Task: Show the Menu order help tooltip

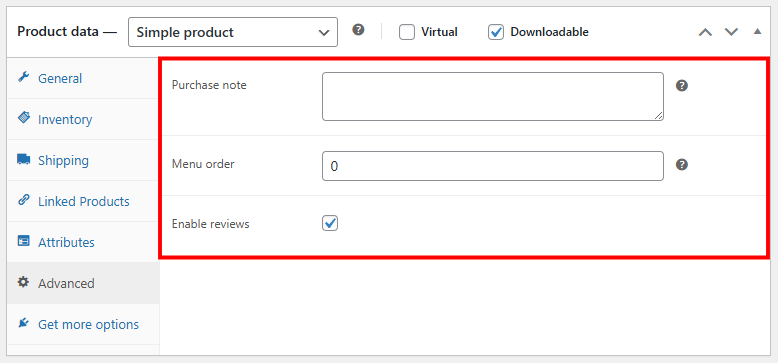Action: (x=682, y=165)
